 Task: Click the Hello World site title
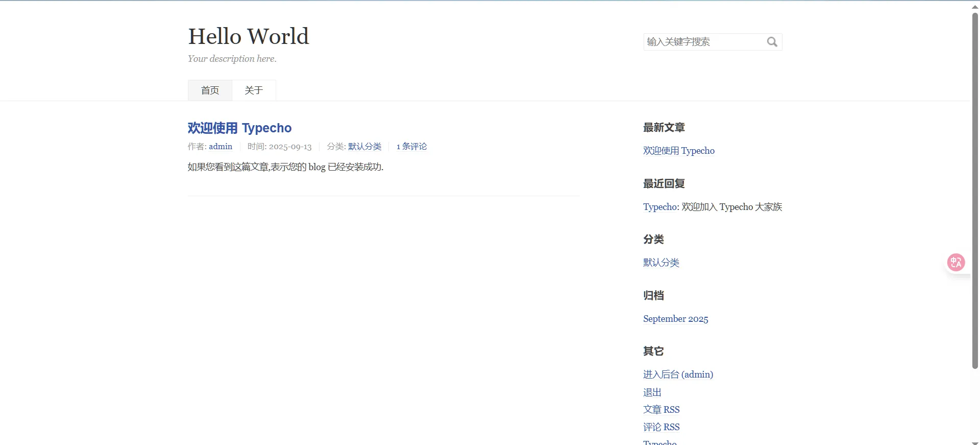coord(249,36)
